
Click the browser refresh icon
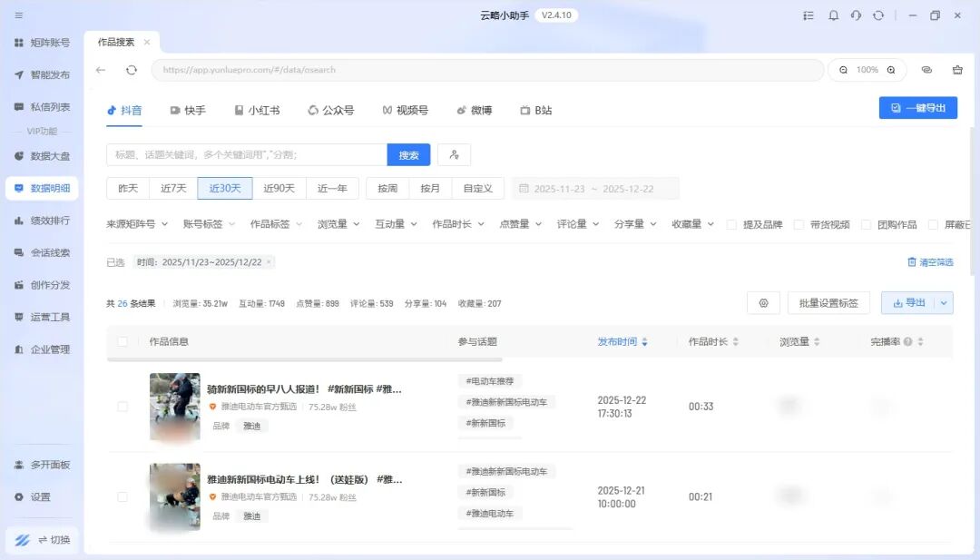[x=132, y=70]
